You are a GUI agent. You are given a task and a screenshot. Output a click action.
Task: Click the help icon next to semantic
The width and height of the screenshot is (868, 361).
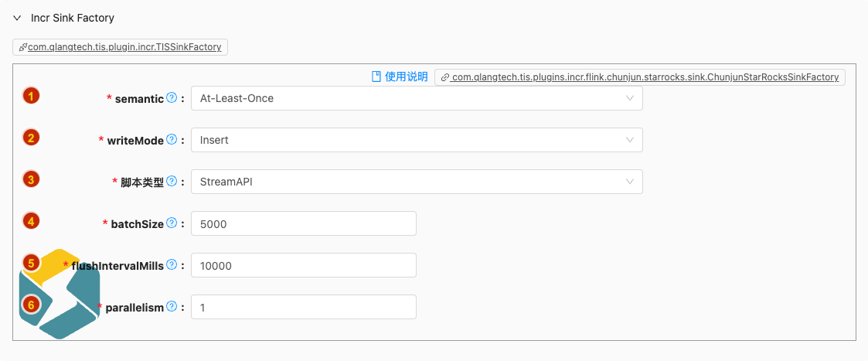pos(172,98)
